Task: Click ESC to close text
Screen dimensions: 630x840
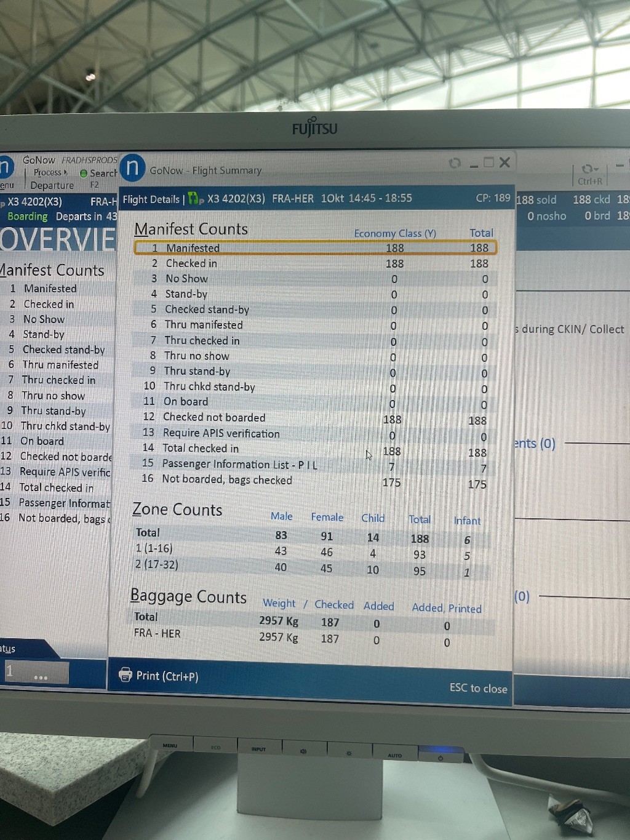Action: [478, 688]
